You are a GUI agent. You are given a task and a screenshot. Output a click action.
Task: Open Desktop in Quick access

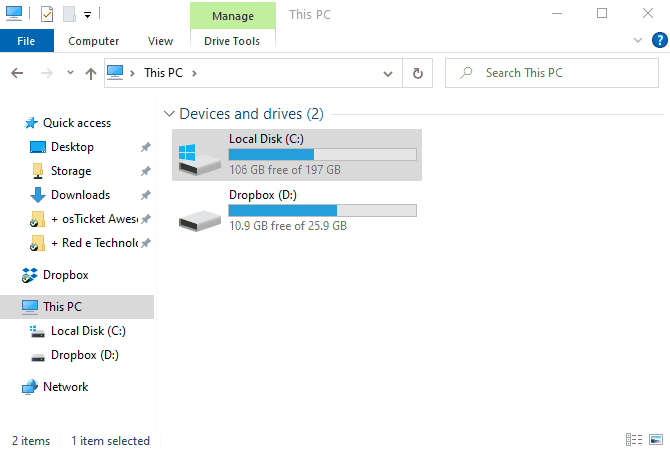[x=72, y=147]
